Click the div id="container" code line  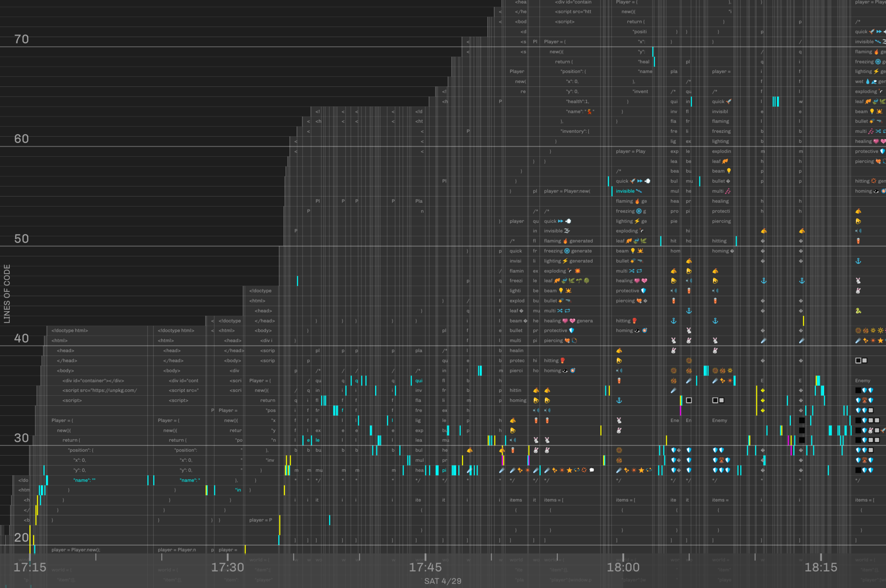tap(93, 381)
